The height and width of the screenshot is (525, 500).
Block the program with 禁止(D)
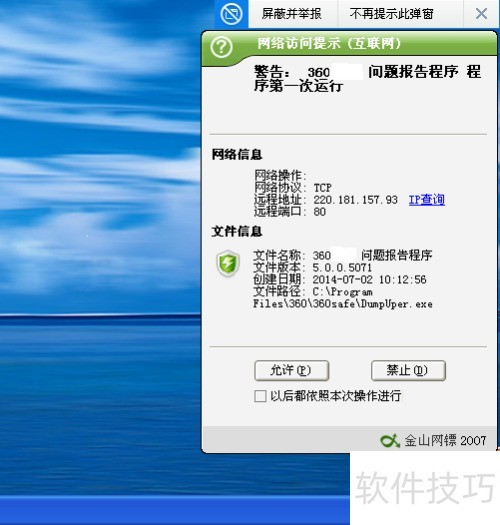tap(408, 370)
